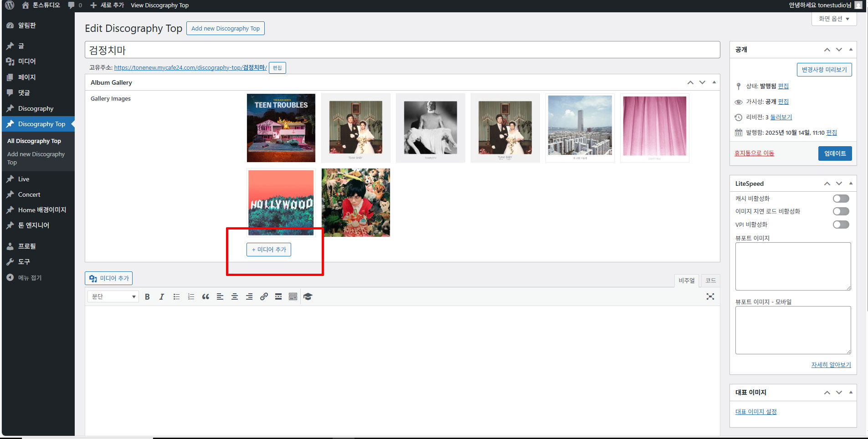Click the WordPress logo in admin bar
The width and height of the screenshot is (868, 439).
[10, 5]
